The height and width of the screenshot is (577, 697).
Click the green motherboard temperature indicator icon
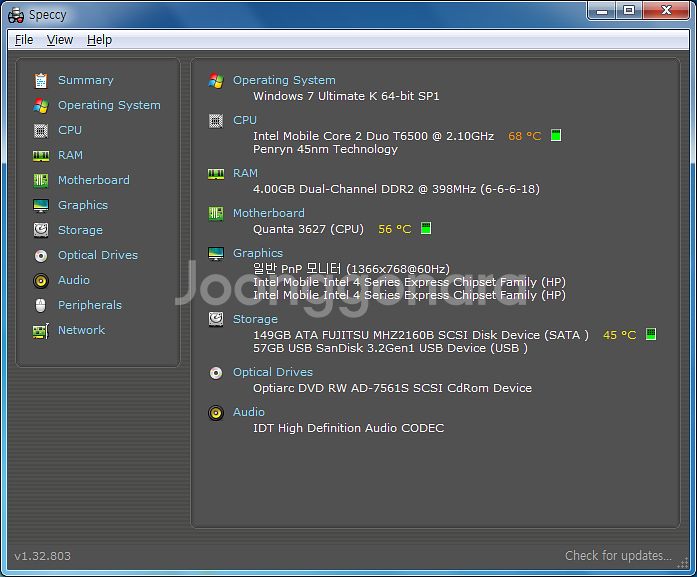tap(426, 228)
